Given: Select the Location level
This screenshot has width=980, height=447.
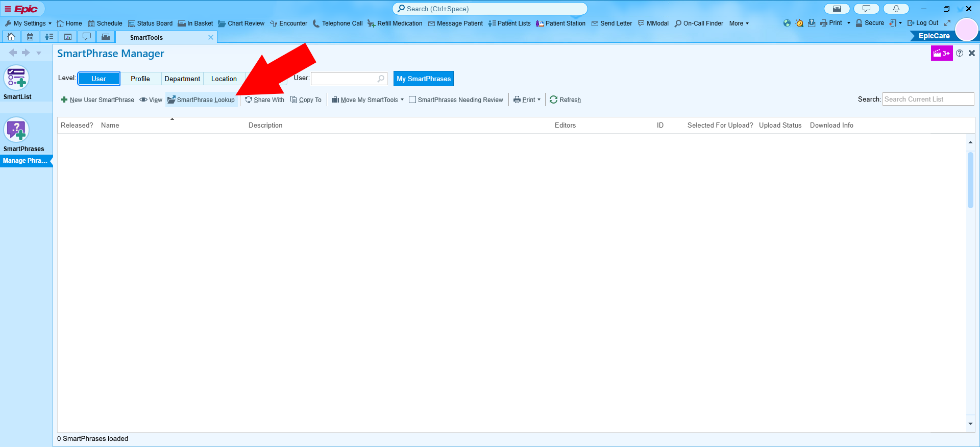Looking at the screenshot, I should [x=224, y=79].
